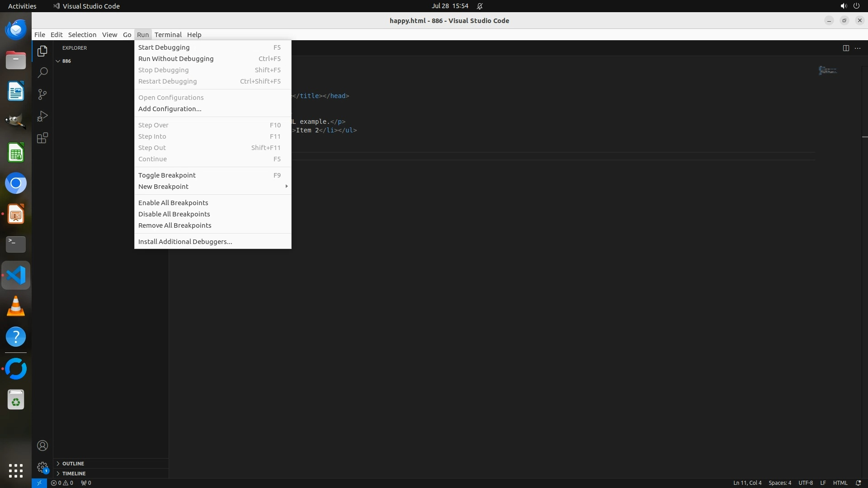Expand the OUTLINE section
Image resolution: width=868 pixels, height=488 pixels.
(73, 464)
